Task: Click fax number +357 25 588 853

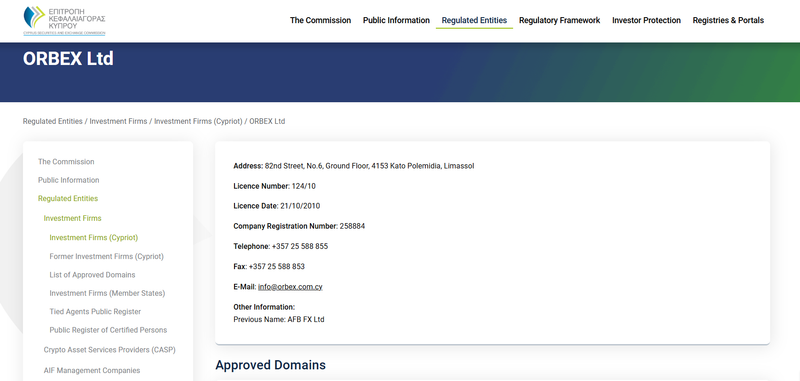Action: click(277, 266)
